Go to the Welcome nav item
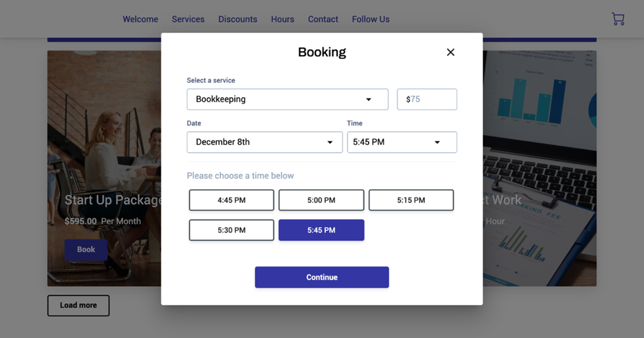 pos(140,19)
